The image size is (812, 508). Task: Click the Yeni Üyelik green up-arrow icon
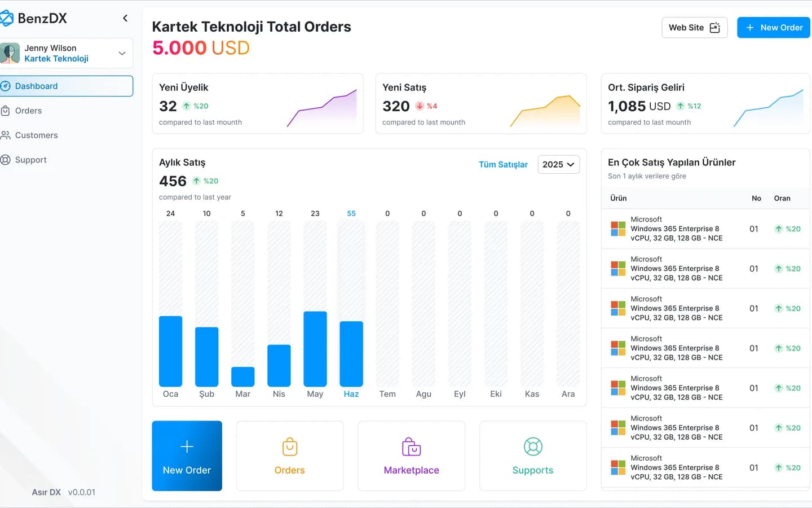[x=187, y=106]
